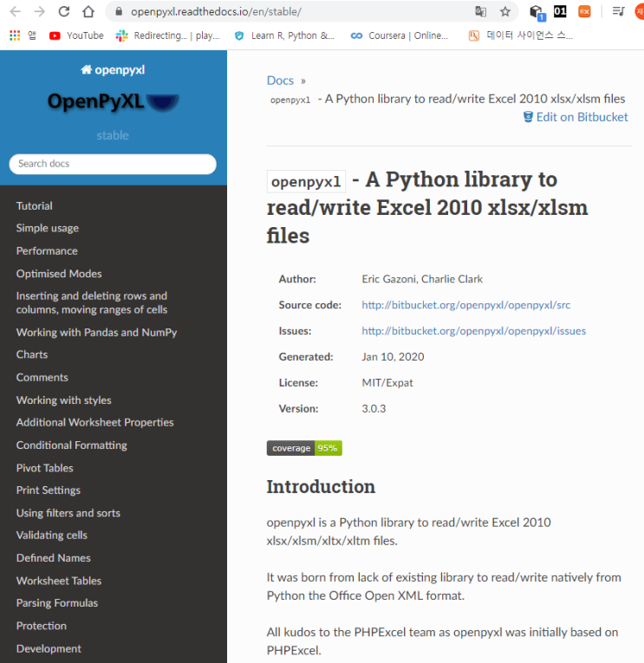Click the browser address bar URL
The width and height of the screenshot is (644, 663).
coord(216,11)
